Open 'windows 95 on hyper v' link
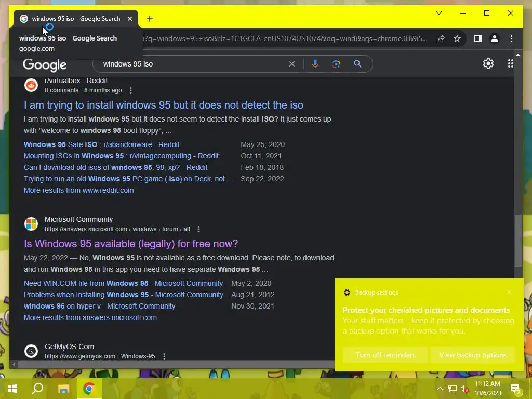Image resolution: width=532 pixels, height=399 pixels. click(x=99, y=306)
